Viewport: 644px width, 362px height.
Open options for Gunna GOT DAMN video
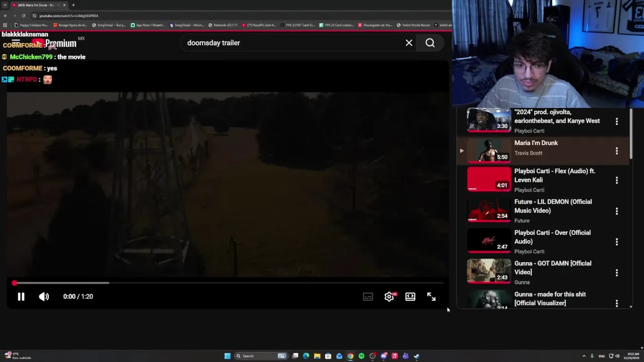click(x=617, y=273)
